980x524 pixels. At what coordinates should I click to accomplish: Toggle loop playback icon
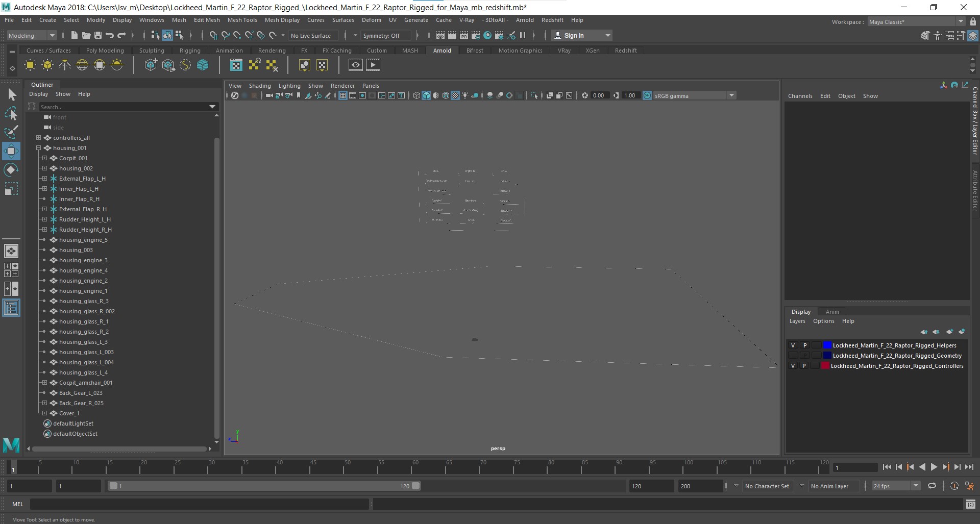932,486
